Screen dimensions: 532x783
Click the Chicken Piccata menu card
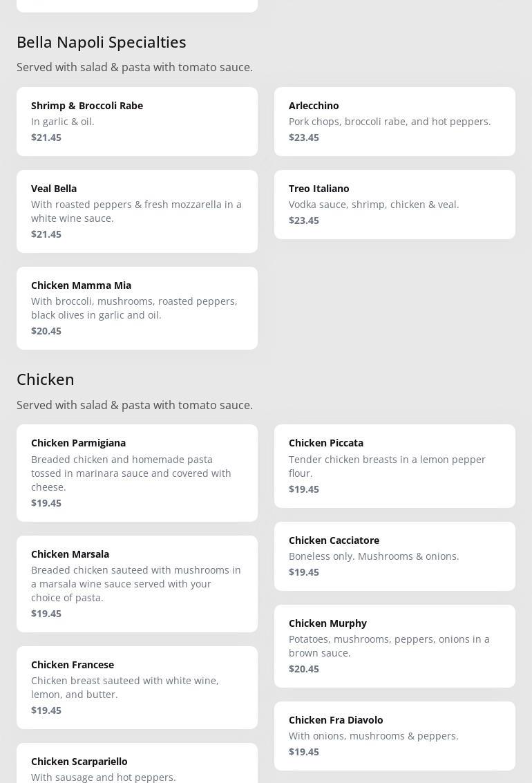[x=395, y=466]
